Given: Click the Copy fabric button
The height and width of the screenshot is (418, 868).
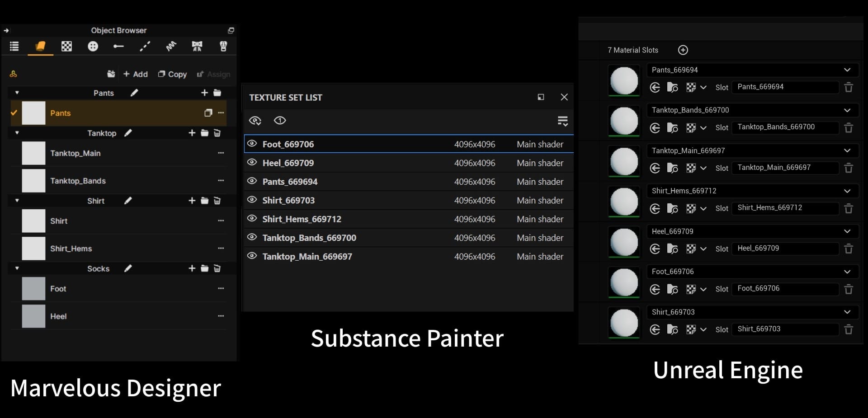Looking at the screenshot, I should (172, 74).
